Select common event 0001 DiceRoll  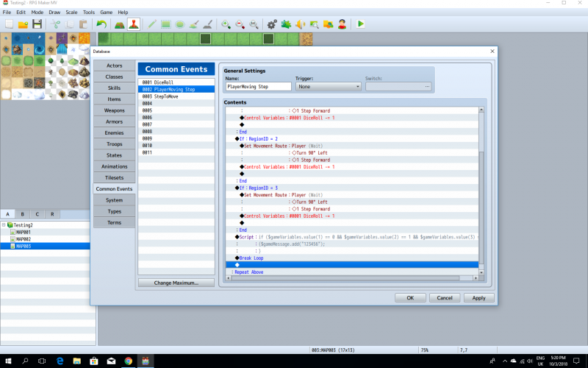(x=176, y=82)
